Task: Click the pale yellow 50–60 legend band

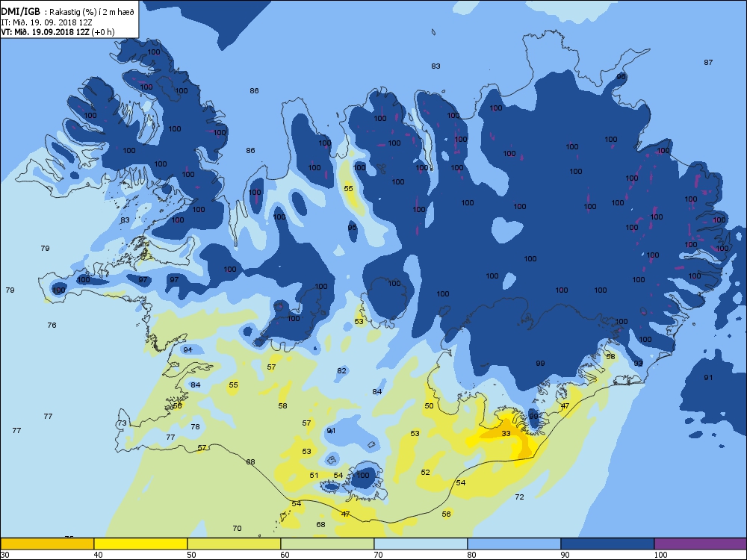Action: (234, 544)
